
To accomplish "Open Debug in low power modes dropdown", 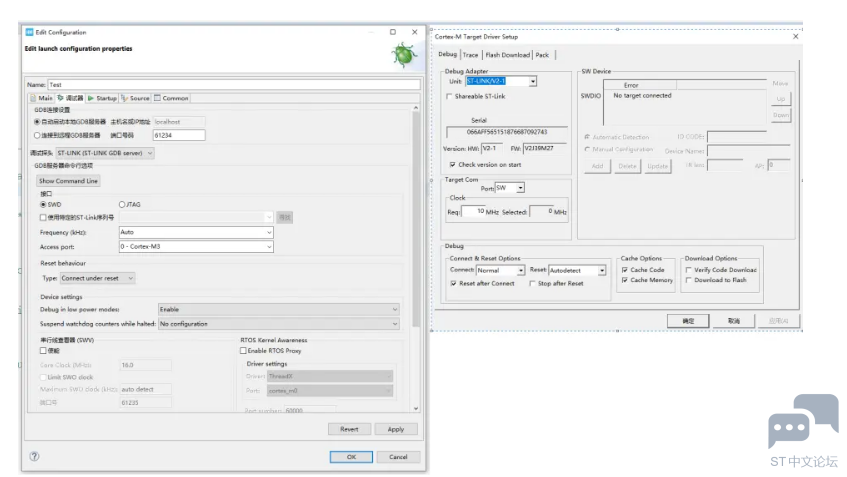I will point(279,310).
